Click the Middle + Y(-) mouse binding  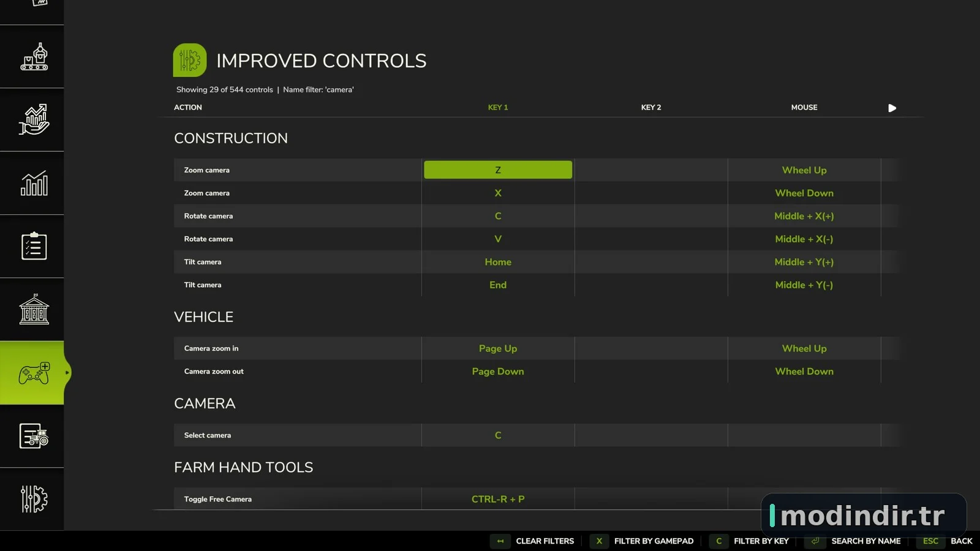pos(804,285)
